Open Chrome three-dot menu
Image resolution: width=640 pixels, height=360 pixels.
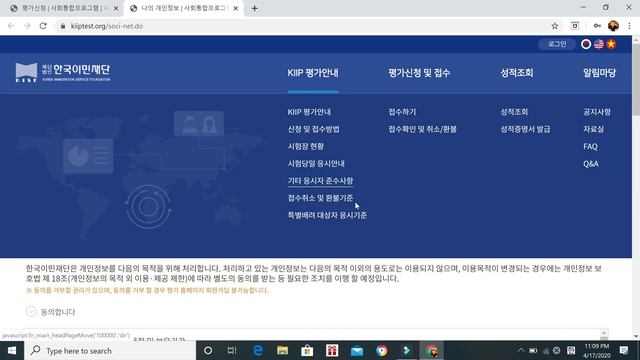coord(629,26)
